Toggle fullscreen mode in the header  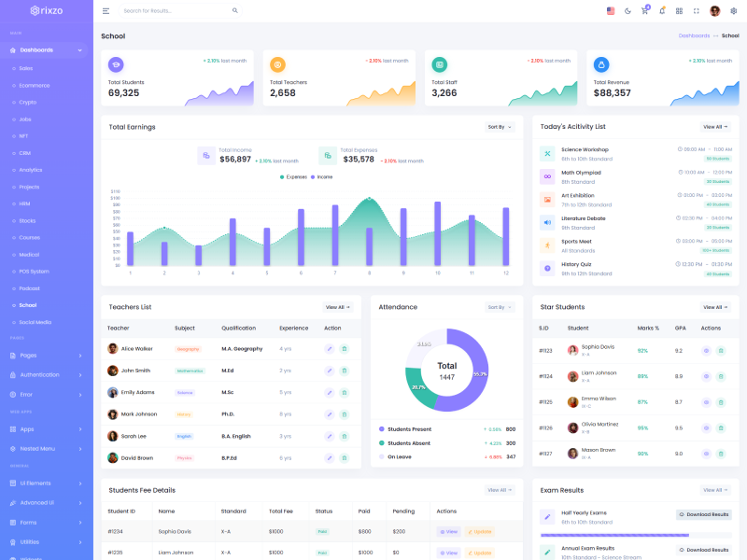coord(697,11)
